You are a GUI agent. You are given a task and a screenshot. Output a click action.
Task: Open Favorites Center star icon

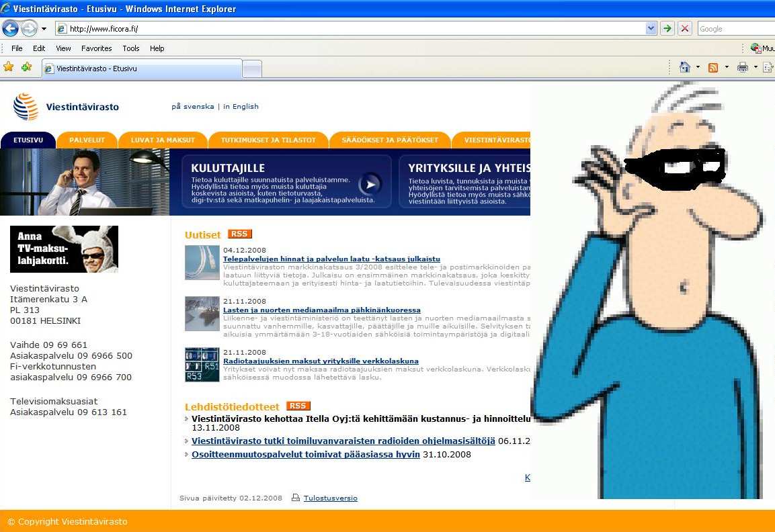9,66
